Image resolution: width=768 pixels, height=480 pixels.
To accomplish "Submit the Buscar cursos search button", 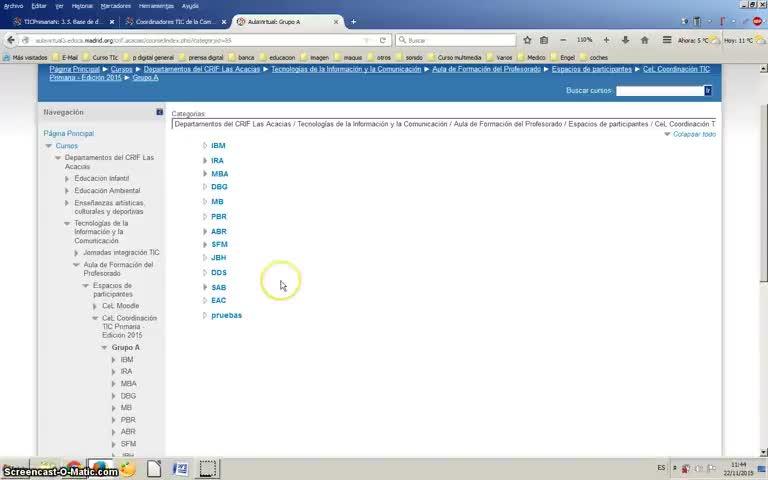I will click(708, 91).
